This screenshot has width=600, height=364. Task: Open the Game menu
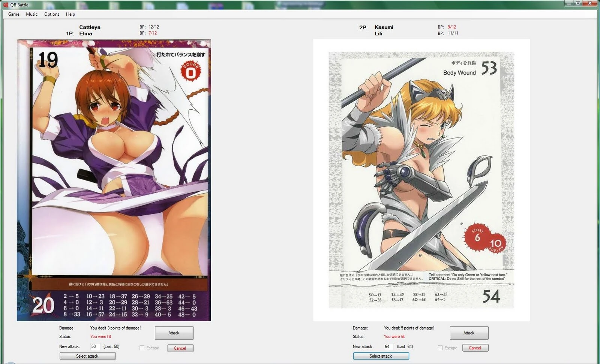14,14
